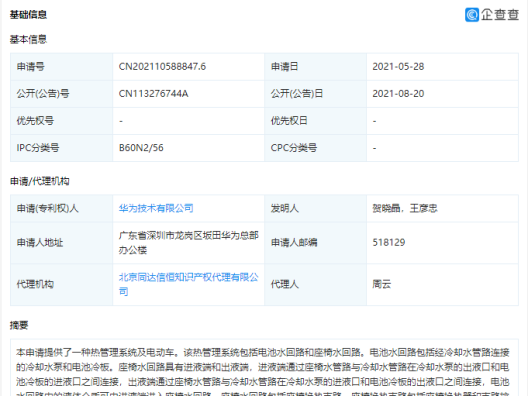528x396 pixels.
Task: Click the agent name 周云
Action: tap(382, 284)
